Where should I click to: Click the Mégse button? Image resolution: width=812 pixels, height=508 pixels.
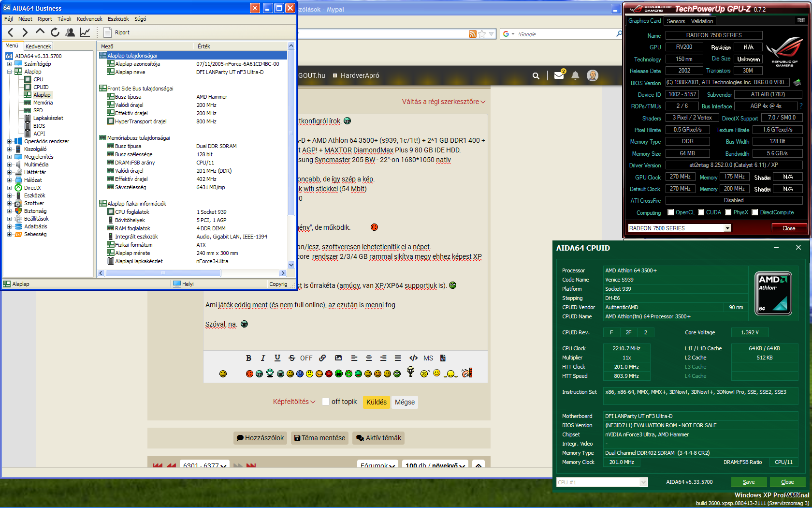point(405,402)
